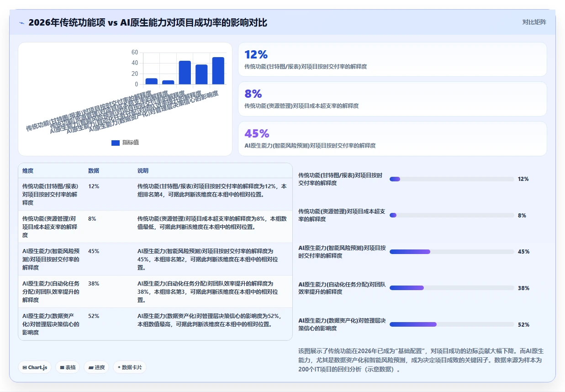Select the 进度 chip label
Image resolution: width=565 pixels, height=392 pixels.
(100, 367)
